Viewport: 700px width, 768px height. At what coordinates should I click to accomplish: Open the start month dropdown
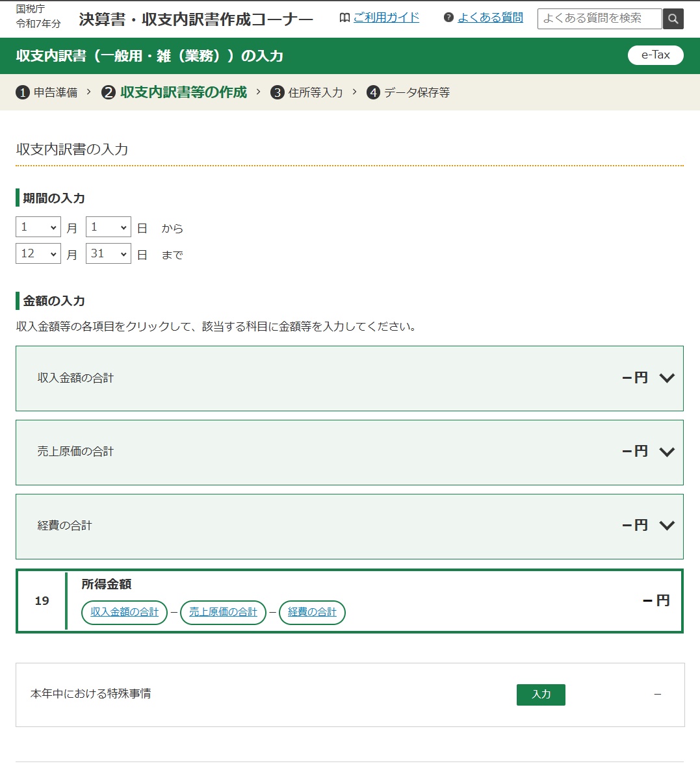click(38, 227)
